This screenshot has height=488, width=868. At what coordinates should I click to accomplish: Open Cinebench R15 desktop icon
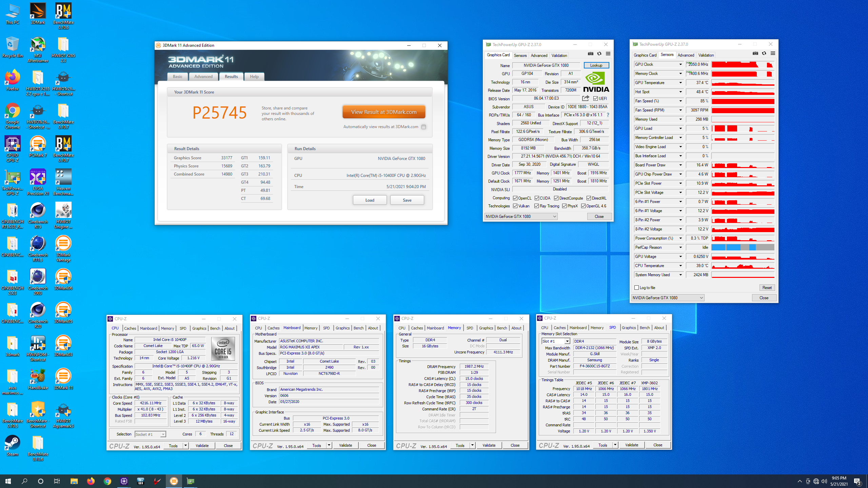[x=38, y=216]
